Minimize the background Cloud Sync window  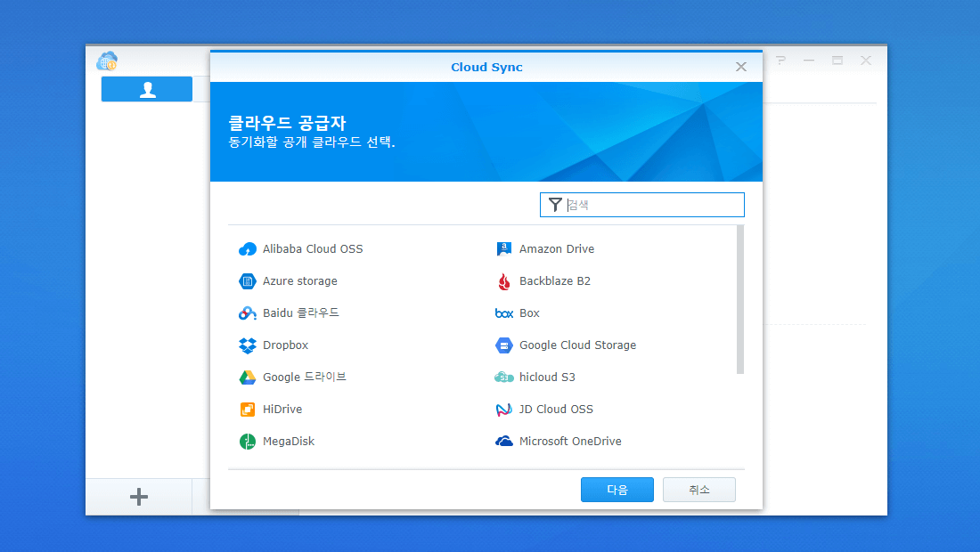(809, 61)
